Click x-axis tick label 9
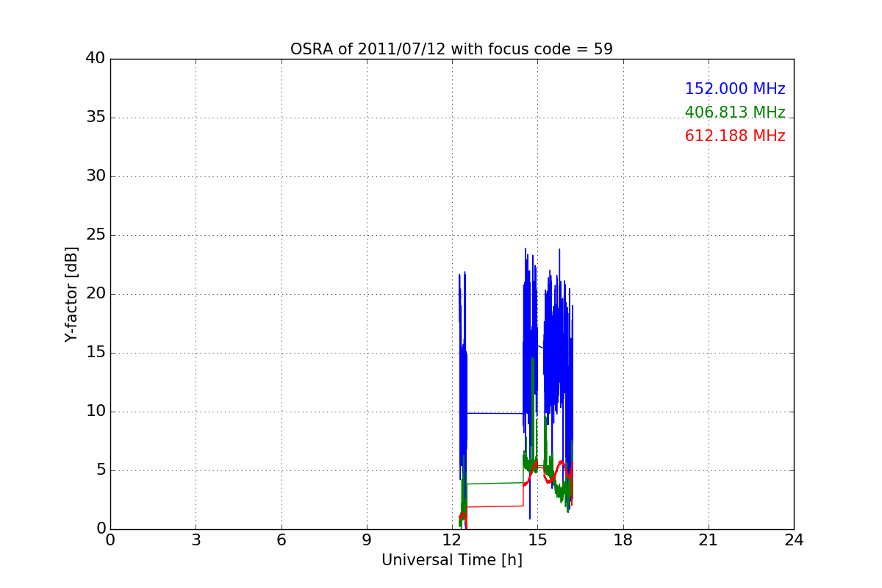Image resolution: width=882 pixels, height=588 pixels. (367, 540)
